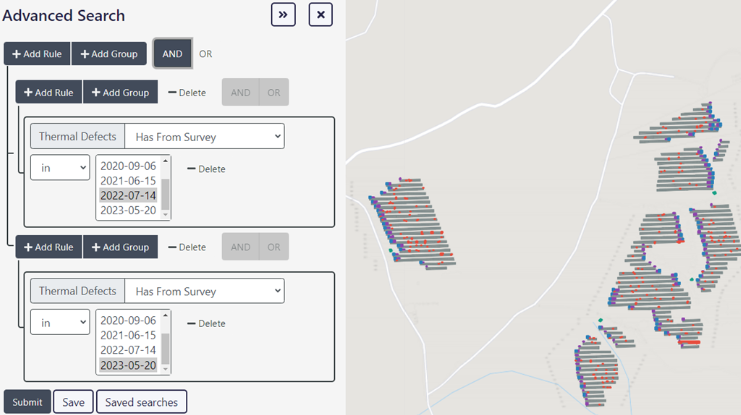This screenshot has height=415, width=741.
Task: Submit the advanced search
Action: click(27, 402)
